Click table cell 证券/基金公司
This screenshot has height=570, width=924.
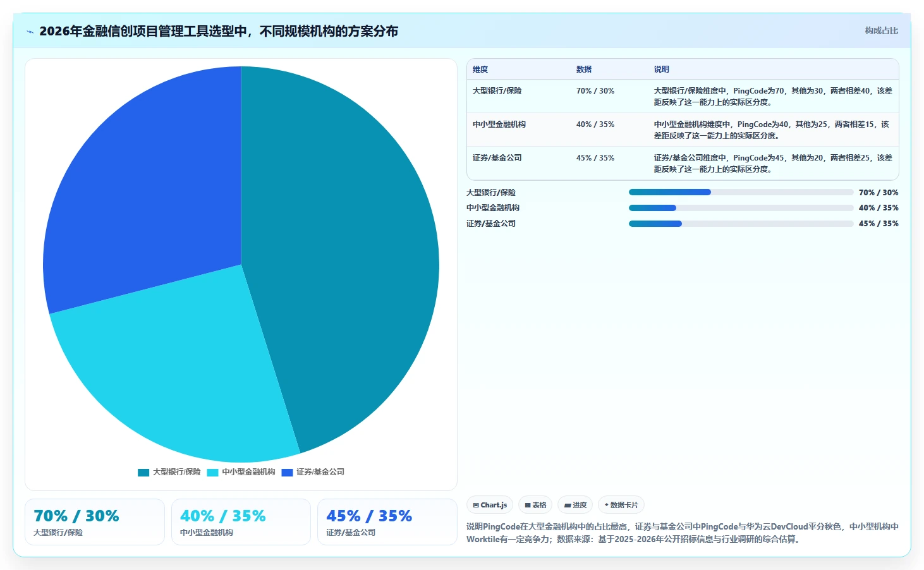(497, 158)
